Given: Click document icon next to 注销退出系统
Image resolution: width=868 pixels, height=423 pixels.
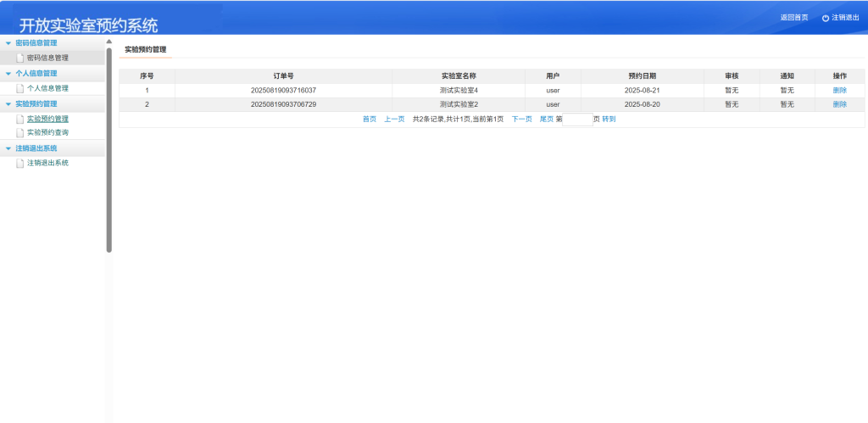Looking at the screenshot, I should point(20,163).
